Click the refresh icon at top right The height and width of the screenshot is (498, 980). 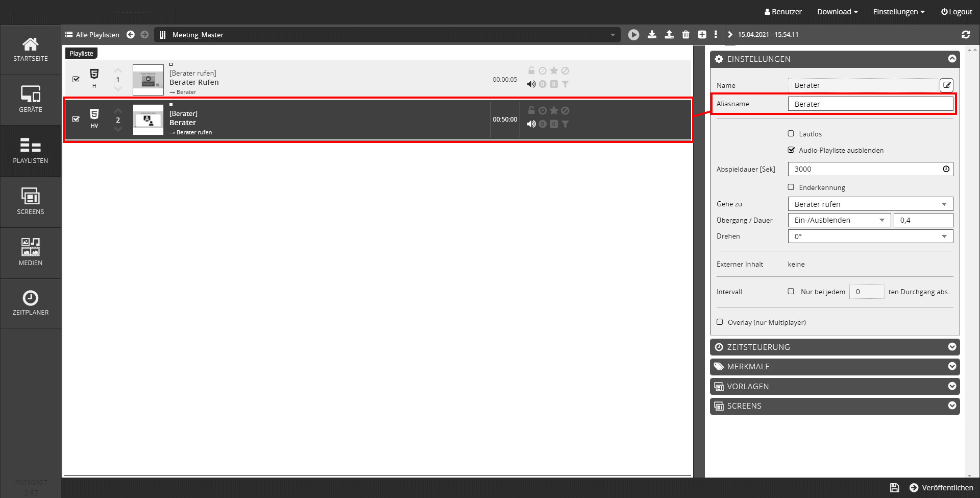pyautogui.click(x=965, y=35)
